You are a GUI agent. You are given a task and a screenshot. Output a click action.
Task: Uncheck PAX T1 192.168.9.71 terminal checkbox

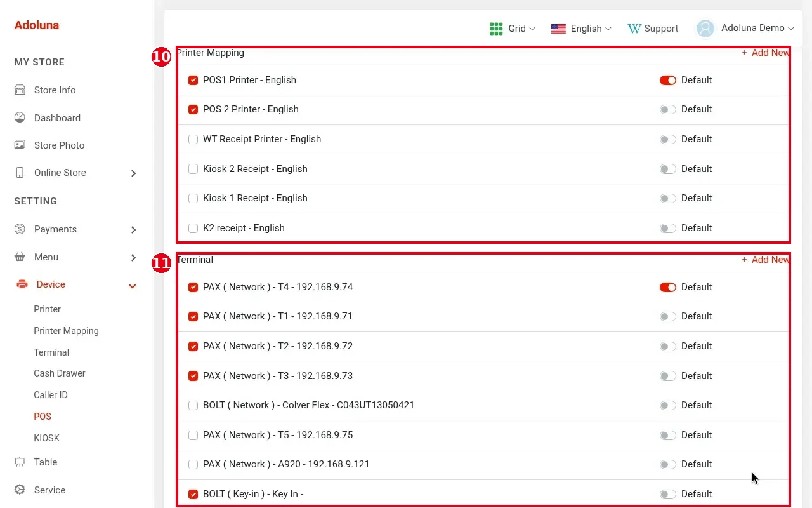193,316
